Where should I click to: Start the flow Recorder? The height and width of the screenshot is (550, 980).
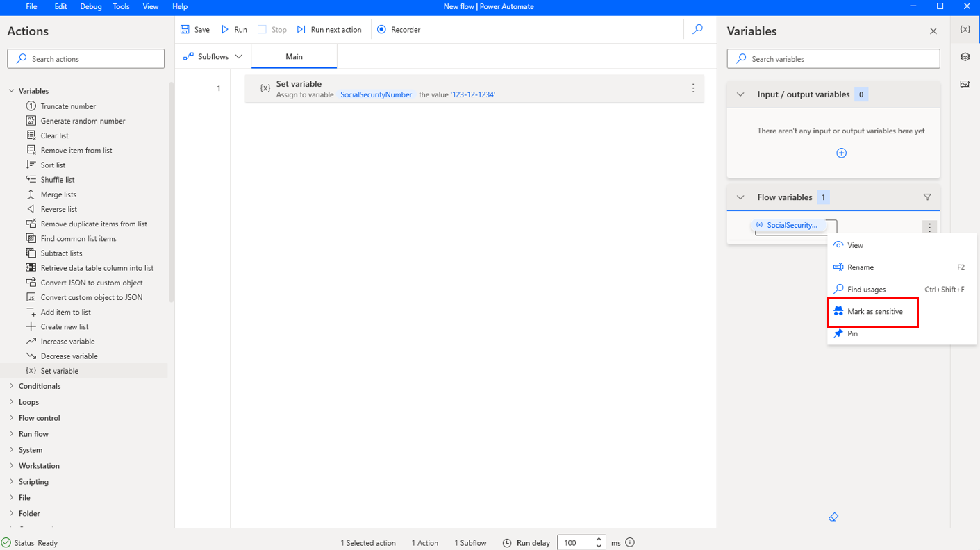pos(398,29)
